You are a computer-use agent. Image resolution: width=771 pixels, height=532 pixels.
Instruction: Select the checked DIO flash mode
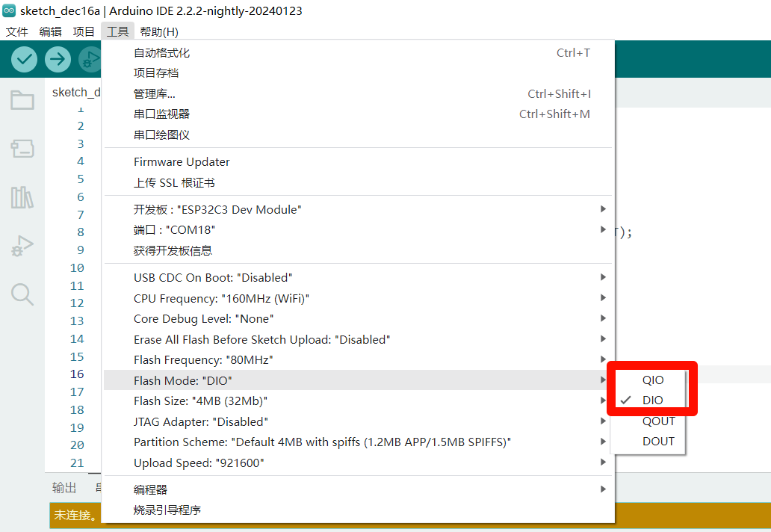point(652,400)
